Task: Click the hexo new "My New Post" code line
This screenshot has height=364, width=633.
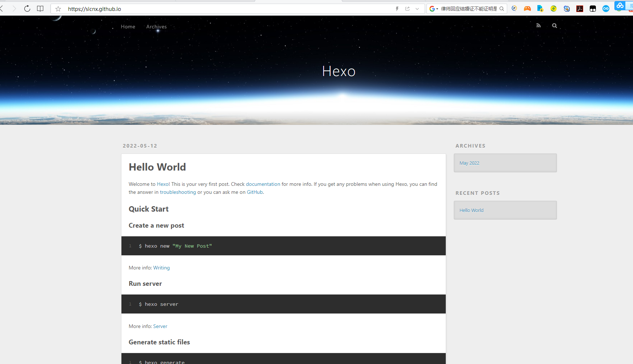Action: 175,246
